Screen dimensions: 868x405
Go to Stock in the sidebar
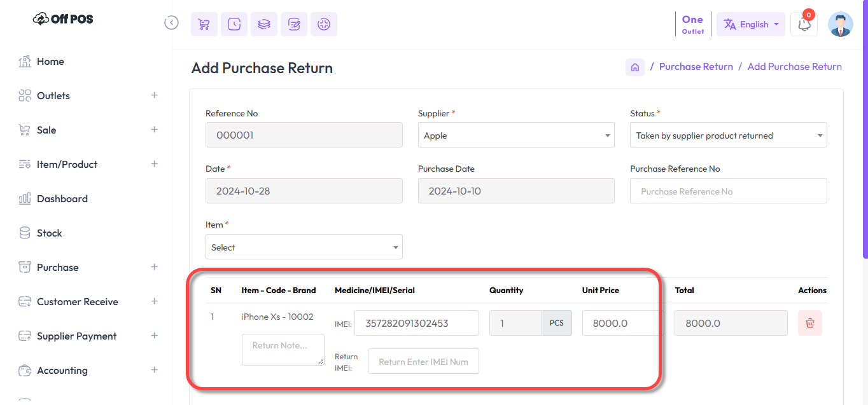tap(49, 233)
